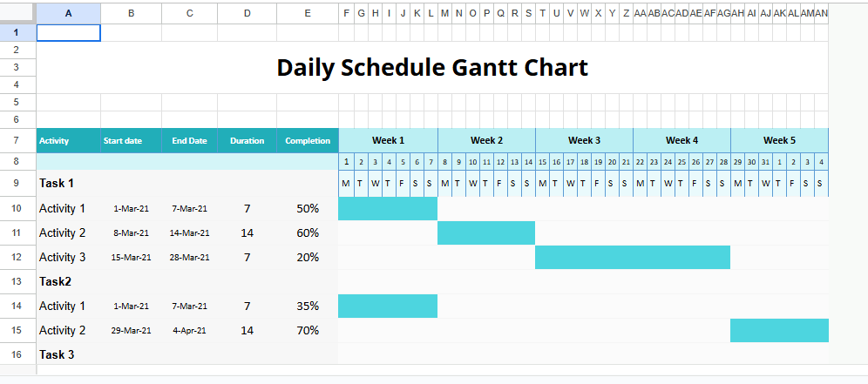Click the Daily Schedule Gantt Chart title
Viewport: 868px width, 384px height.
pos(432,67)
